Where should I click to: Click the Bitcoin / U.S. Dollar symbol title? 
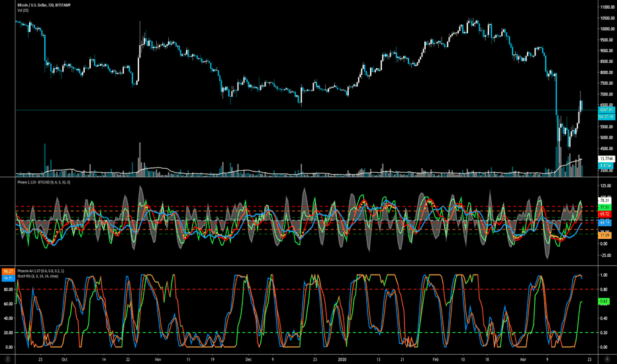coord(44,5)
